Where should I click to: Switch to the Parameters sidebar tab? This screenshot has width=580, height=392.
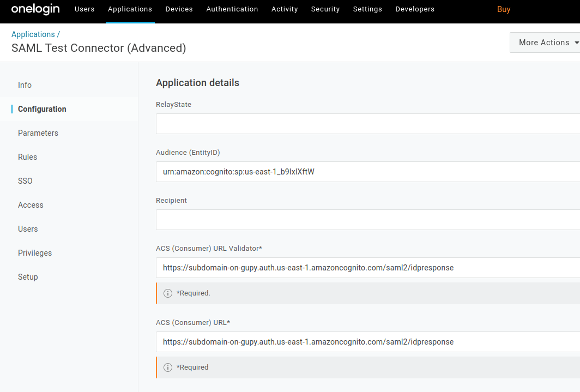pyautogui.click(x=38, y=133)
